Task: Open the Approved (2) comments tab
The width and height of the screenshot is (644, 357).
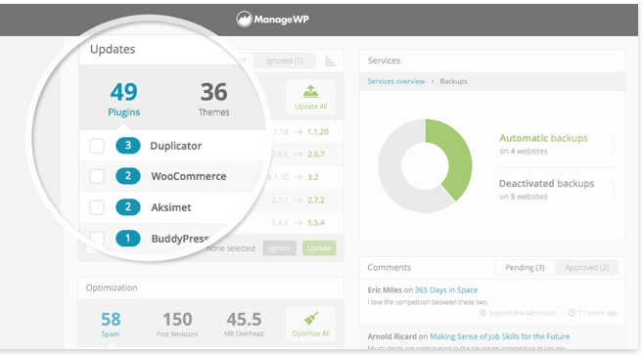Action: coord(586,268)
